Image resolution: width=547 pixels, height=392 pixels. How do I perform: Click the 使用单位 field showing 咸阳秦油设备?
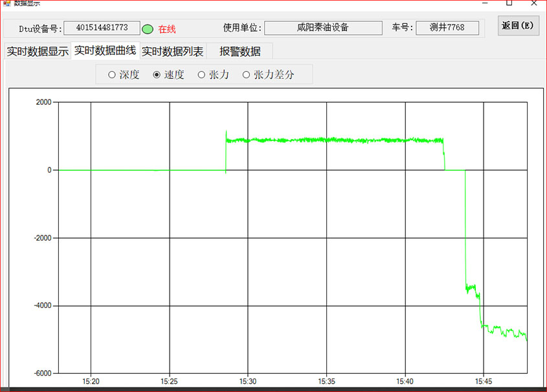point(322,28)
